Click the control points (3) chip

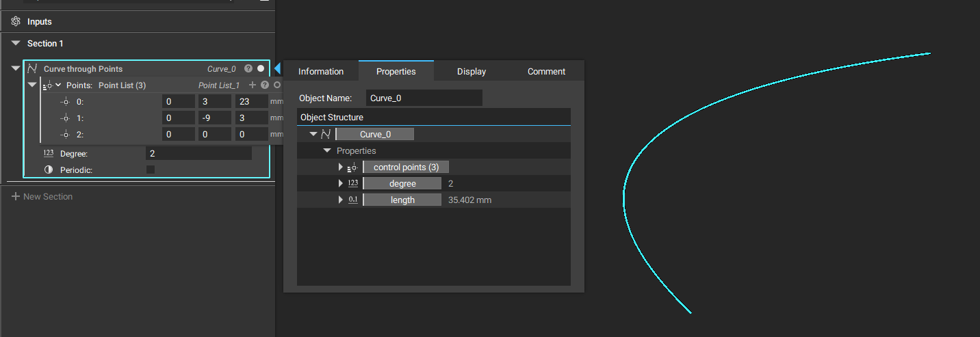(406, 167)
